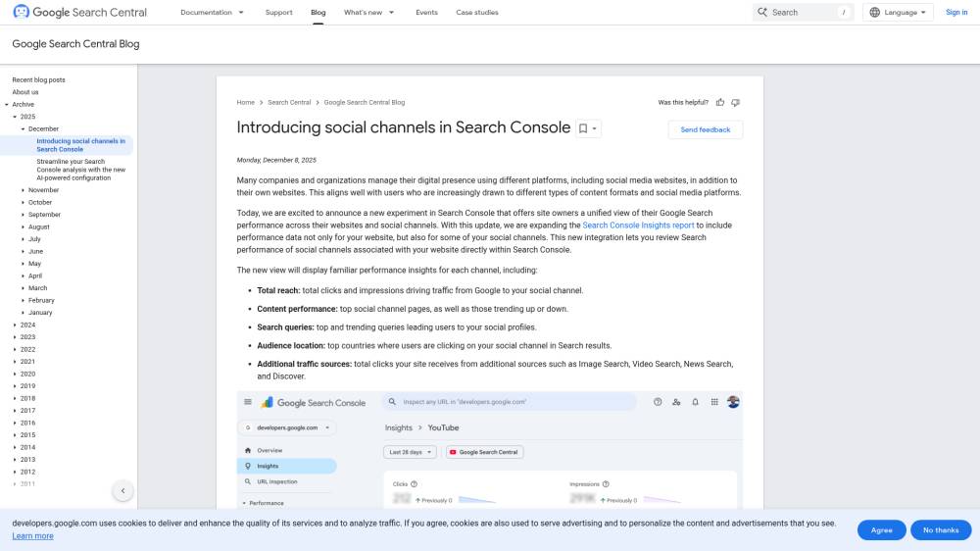Collapse the December month node

click(x=24, y=128)
